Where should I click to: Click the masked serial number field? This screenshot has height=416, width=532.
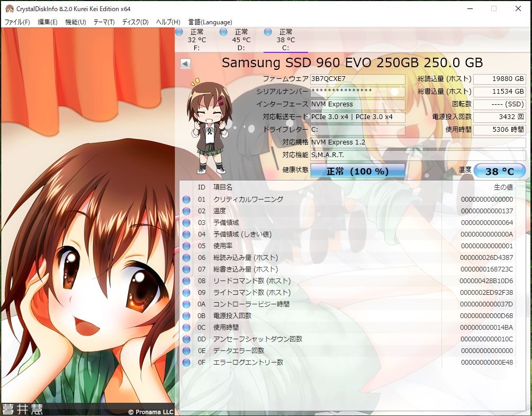tap(358, 92)
